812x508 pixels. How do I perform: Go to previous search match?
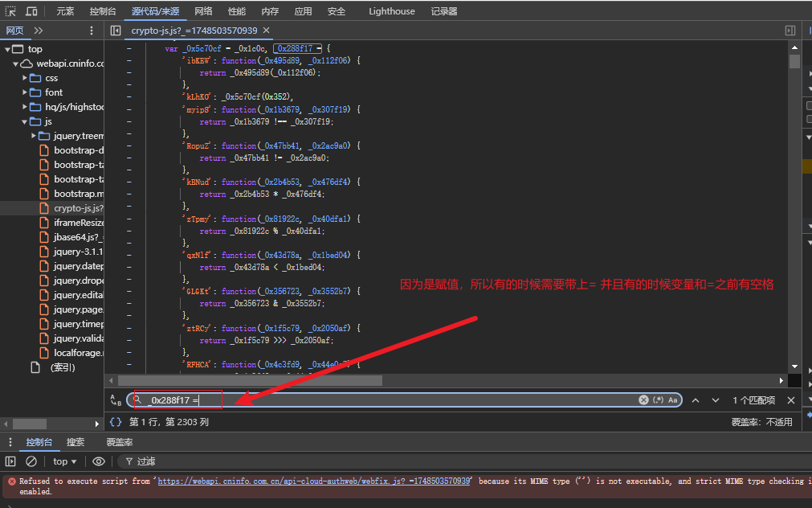click(696, 400)
